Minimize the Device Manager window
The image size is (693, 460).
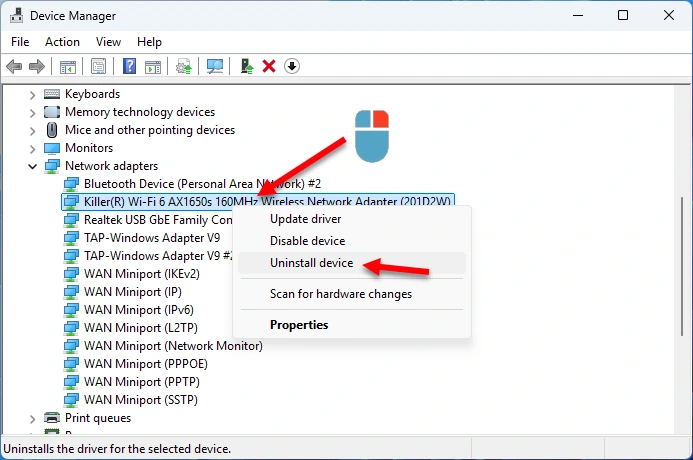point(578,15)
